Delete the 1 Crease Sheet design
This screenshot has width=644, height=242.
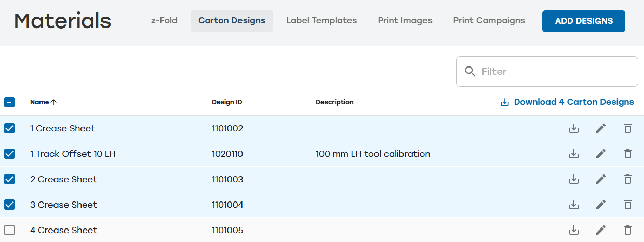tap(628, 128)
